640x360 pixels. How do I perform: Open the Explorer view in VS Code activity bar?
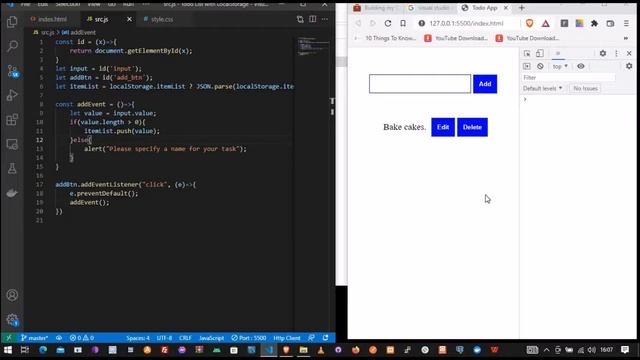[x=12, y=21]
